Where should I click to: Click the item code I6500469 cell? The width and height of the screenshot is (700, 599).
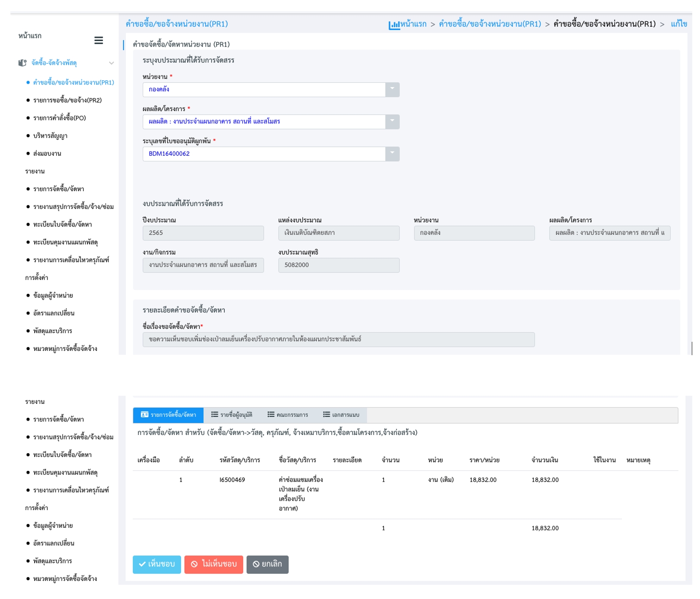[232, 480]
